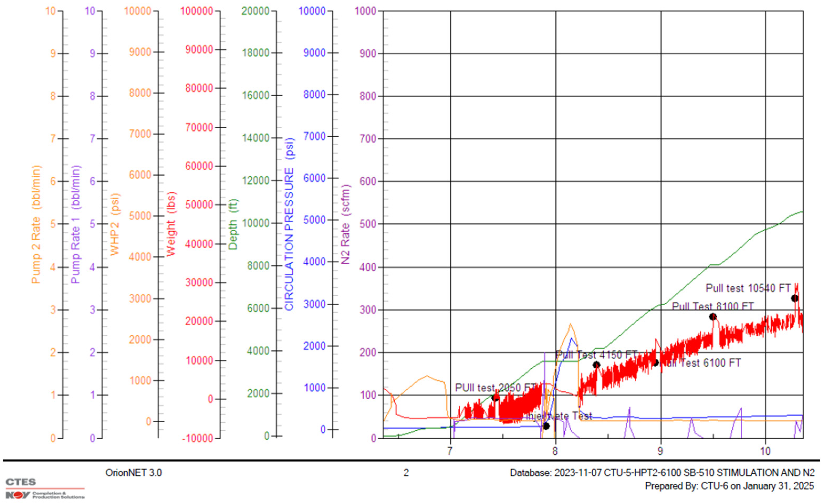Click the 10000 tick on Depth axis

(256, 223)
